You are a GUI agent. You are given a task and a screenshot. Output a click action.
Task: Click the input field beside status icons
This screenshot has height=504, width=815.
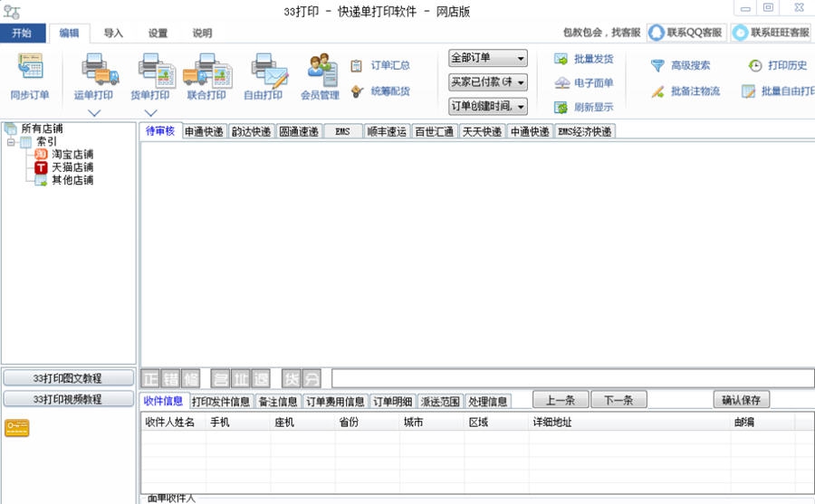pos(573,378)
